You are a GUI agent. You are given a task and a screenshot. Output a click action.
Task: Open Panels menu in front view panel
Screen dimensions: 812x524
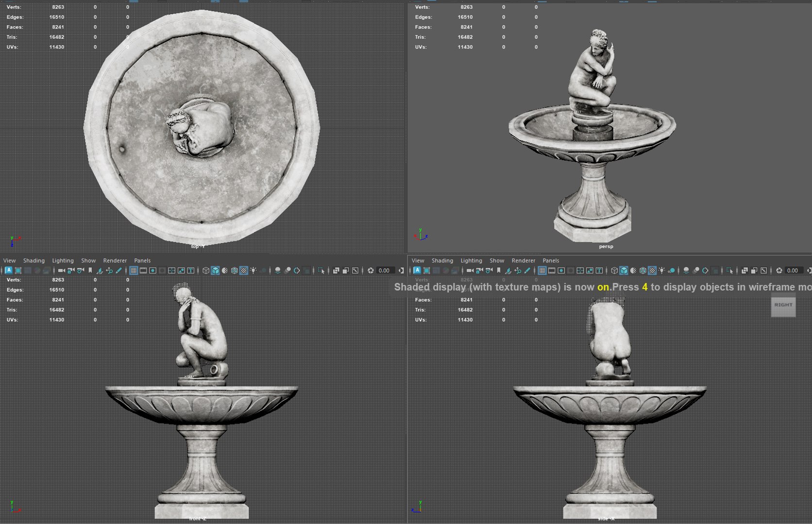coord(142,261)
